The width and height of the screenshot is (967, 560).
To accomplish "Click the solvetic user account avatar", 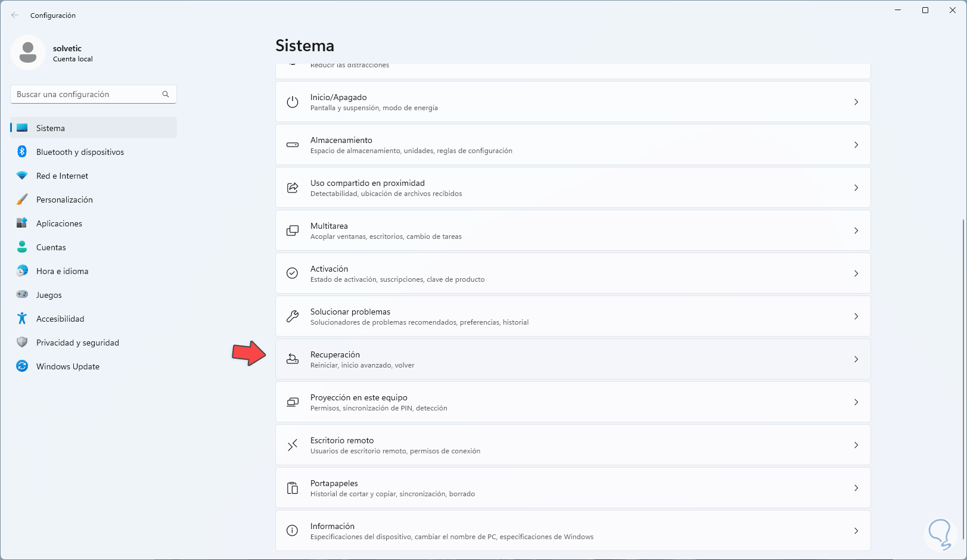I will coord(28,53).
